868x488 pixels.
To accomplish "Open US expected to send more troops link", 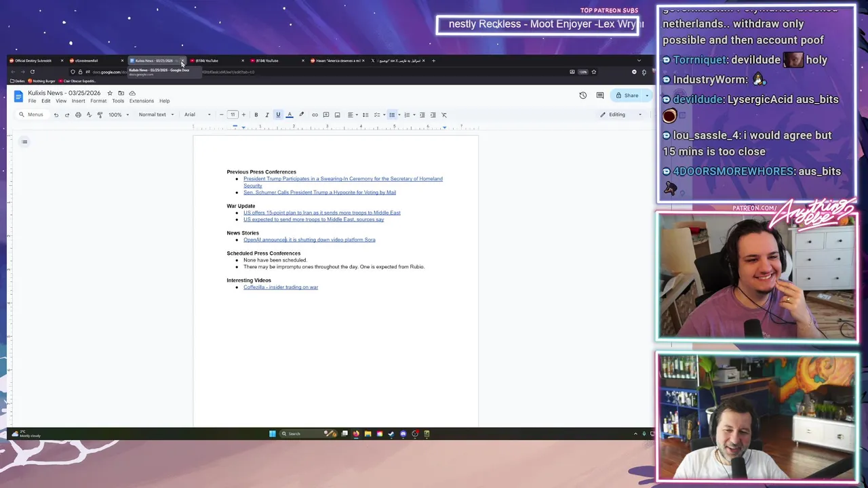I will (x=313, y=220).
